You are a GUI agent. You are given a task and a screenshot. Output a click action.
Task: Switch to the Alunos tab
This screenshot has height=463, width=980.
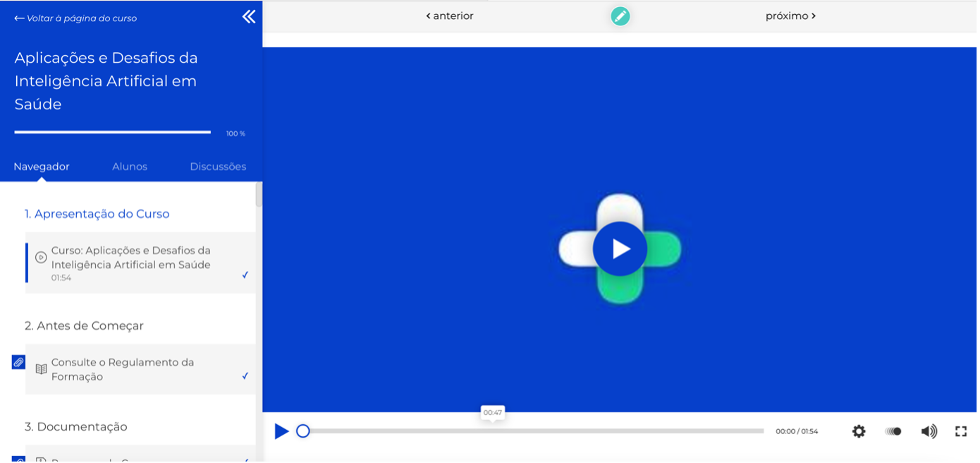130,167
